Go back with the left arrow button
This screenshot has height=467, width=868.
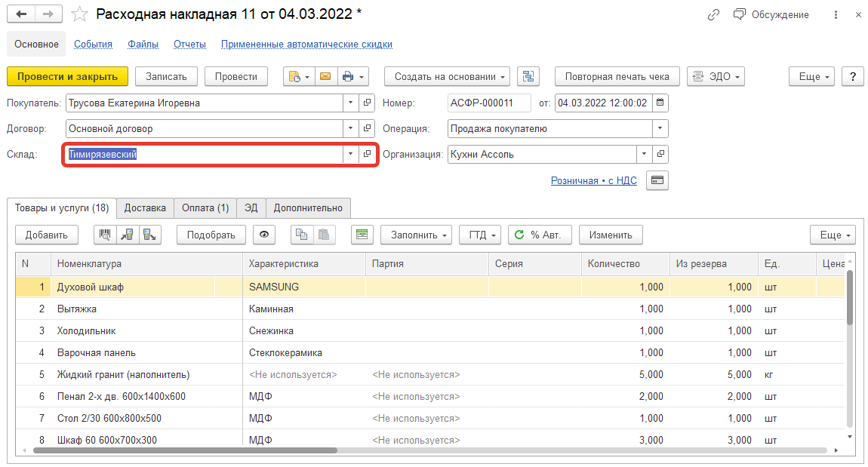[21, 14]
